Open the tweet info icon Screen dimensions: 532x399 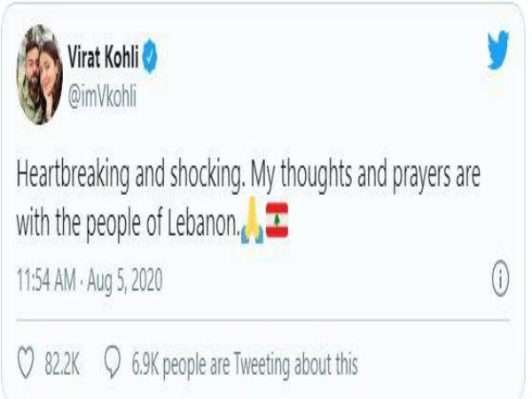tap(500, 278)
